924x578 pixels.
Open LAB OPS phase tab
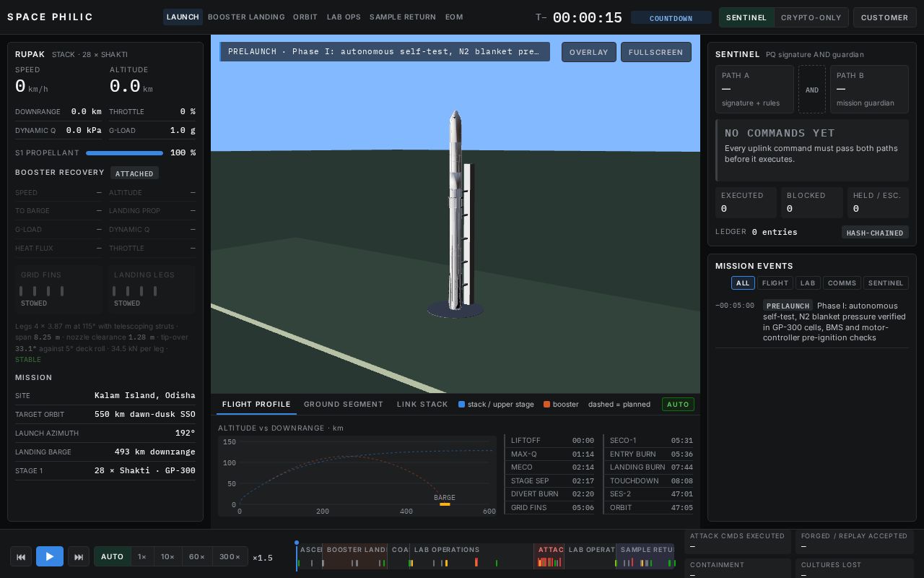point(344,17)
